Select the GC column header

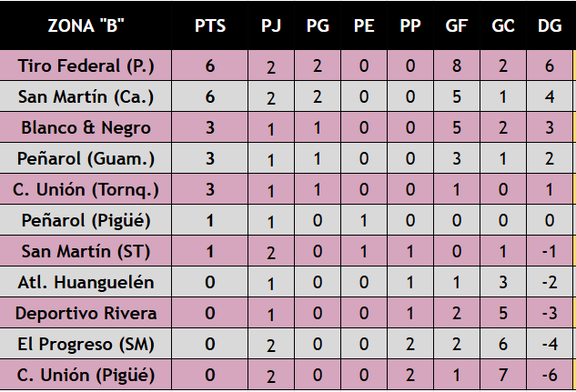click(x=503, y=25)
